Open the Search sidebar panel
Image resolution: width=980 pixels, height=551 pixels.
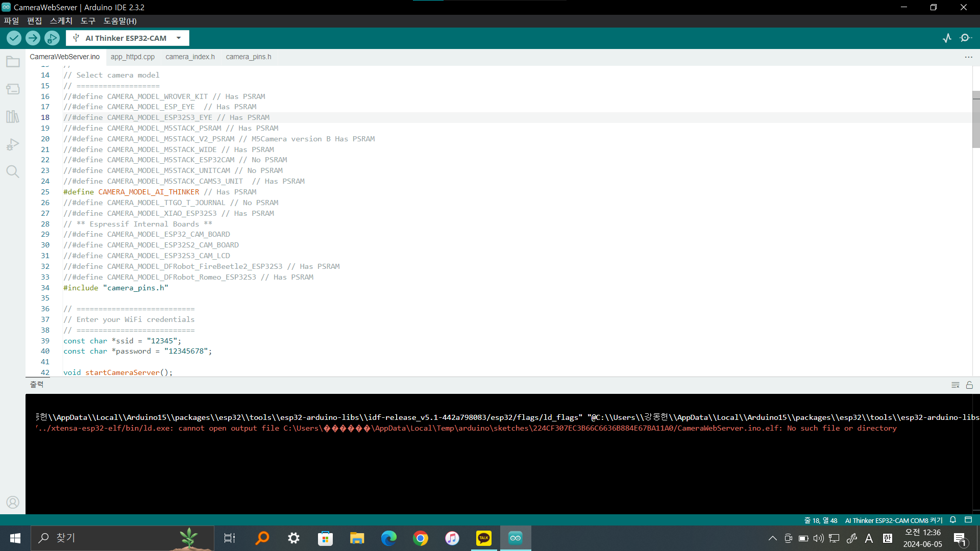click(x=13, y=171)
